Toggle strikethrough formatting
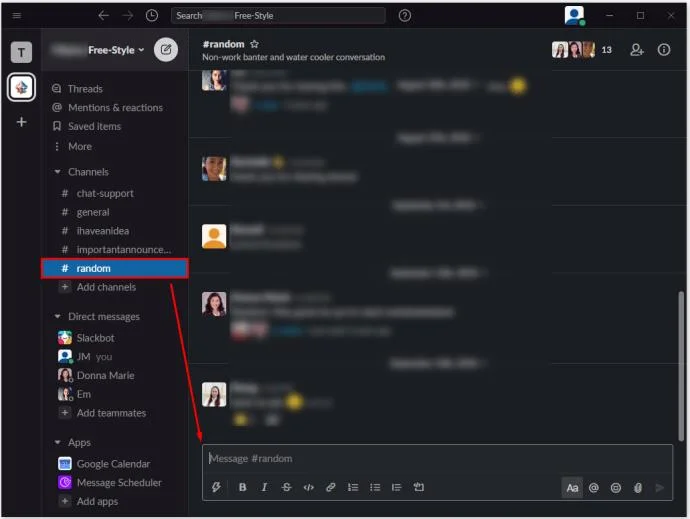This screenshot has width=690, height=519. point(286,487)
